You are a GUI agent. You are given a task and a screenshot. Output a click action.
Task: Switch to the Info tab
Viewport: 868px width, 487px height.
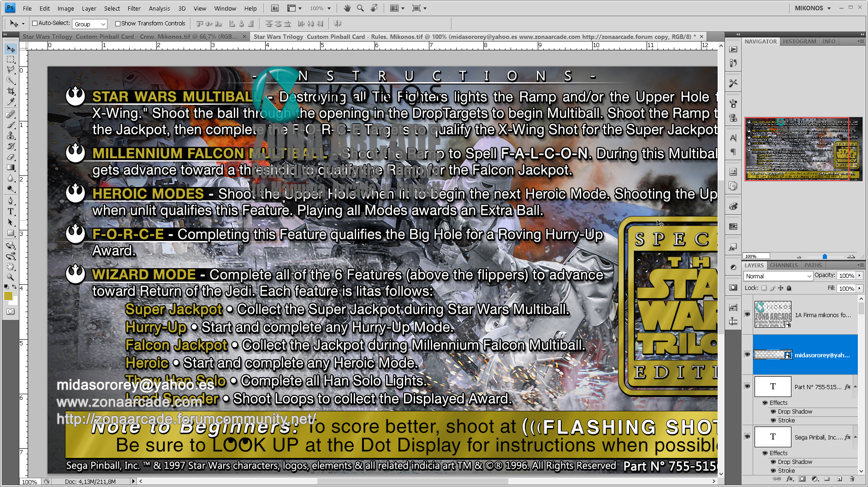click(829, 42)
